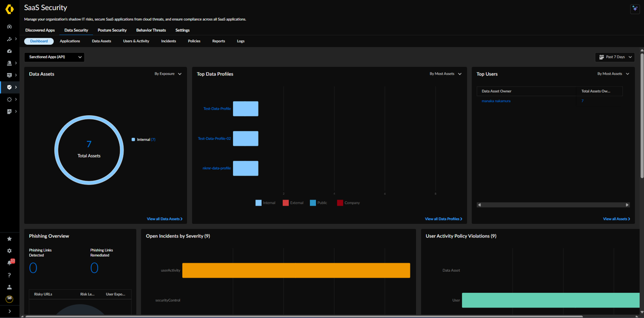This screenshot has height=318, width=644.
Task: Open the Sanctioned Apps (API) dropdown
Action: click(x=54, y=57)
